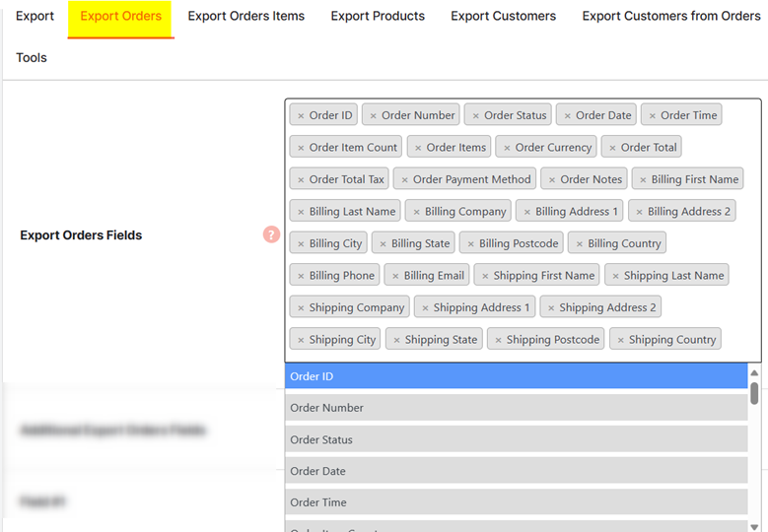
Task: Remove the Order ID field tag
Action: (x=301, y=116)
